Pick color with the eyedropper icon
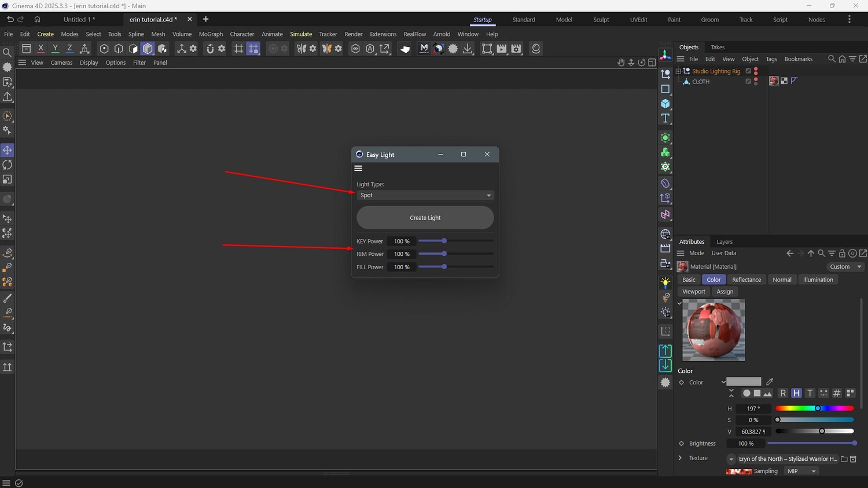 pos(770,381)
